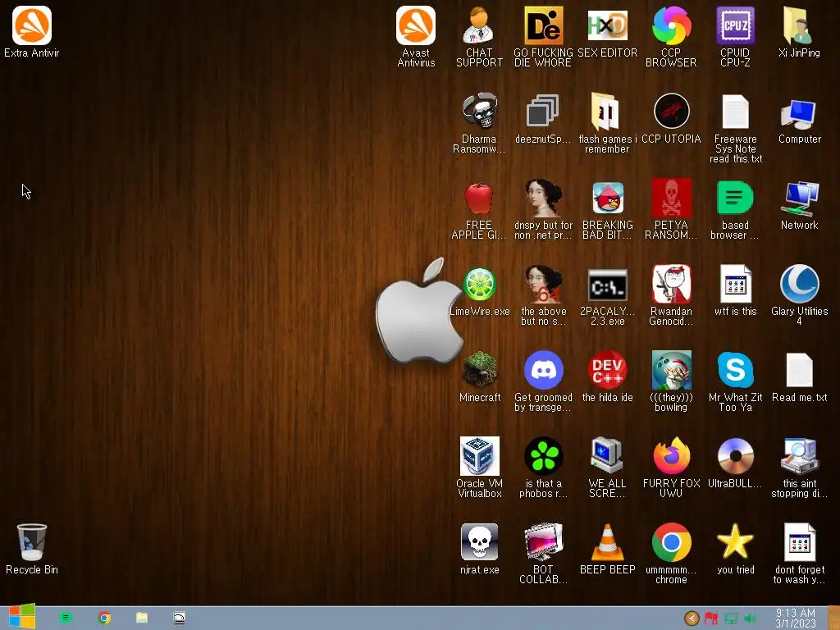
Task: Select the FREE APPLE GI... icon
Action: [x=479, y=209]
